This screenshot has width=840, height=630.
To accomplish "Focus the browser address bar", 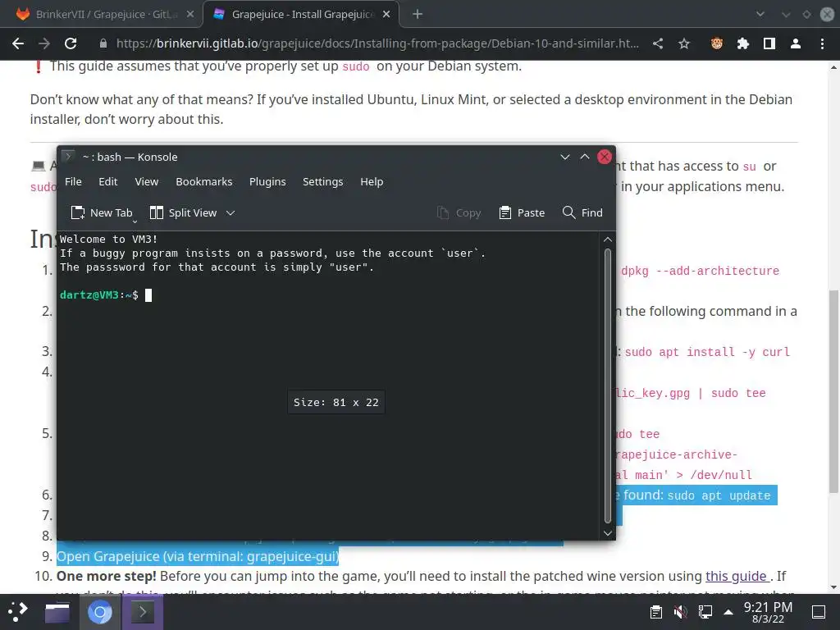I will coord(377,43).
